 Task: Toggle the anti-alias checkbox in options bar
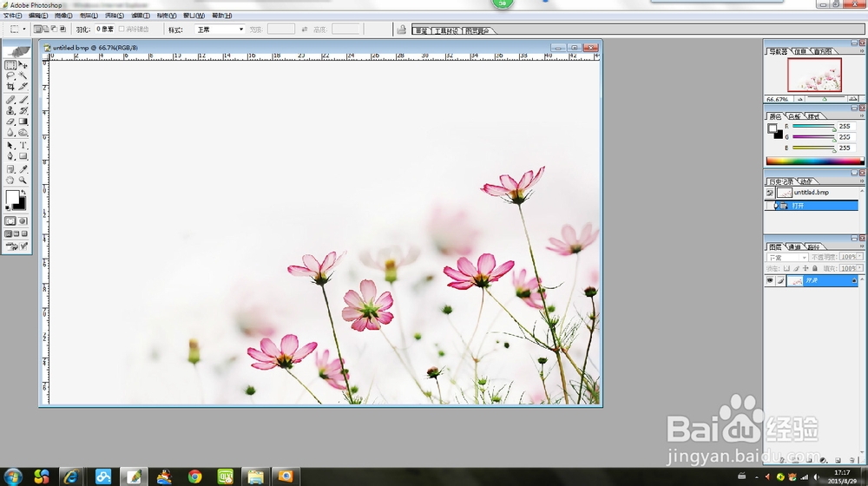coord(122,30)
